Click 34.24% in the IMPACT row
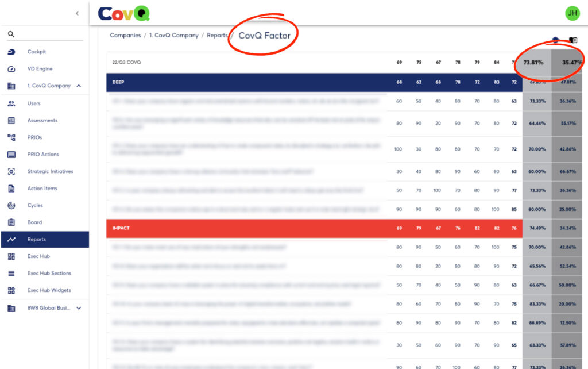Viewport: 588px width, 369px height. pos(568,228)
